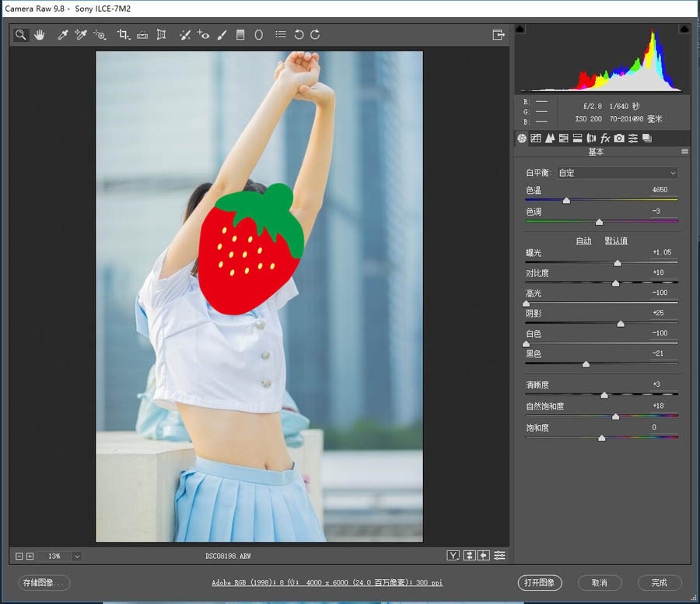Click the 曝光 exposure slider handle
The height and width of the screenshot is (604, 700).
(618, 263)
